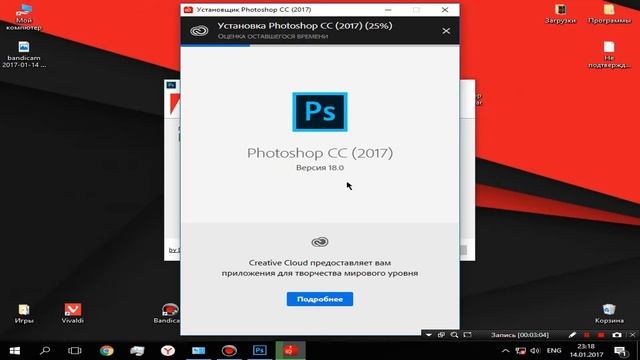Open the Программы desktop folder
Viewport: 640px width, 360px height.
[x=609, y=14]
